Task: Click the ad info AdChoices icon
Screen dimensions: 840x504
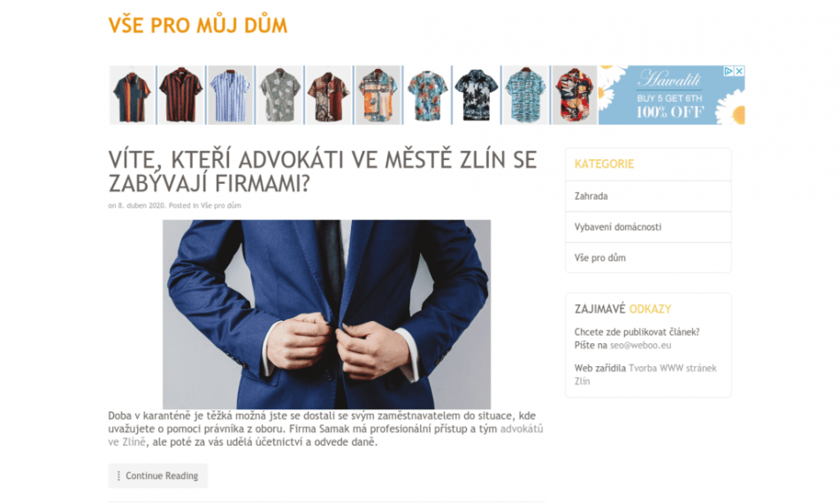Action: coord(728,72)
